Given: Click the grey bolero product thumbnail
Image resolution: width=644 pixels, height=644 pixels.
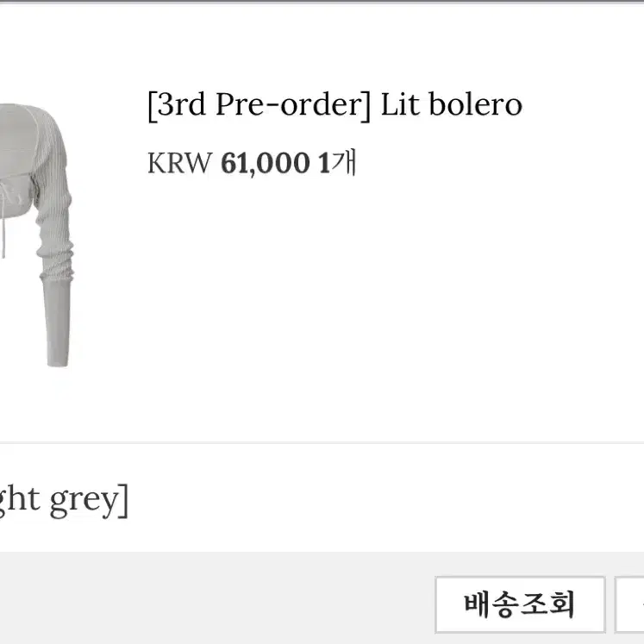Looking at the screenshot, I should click(37, 235).
